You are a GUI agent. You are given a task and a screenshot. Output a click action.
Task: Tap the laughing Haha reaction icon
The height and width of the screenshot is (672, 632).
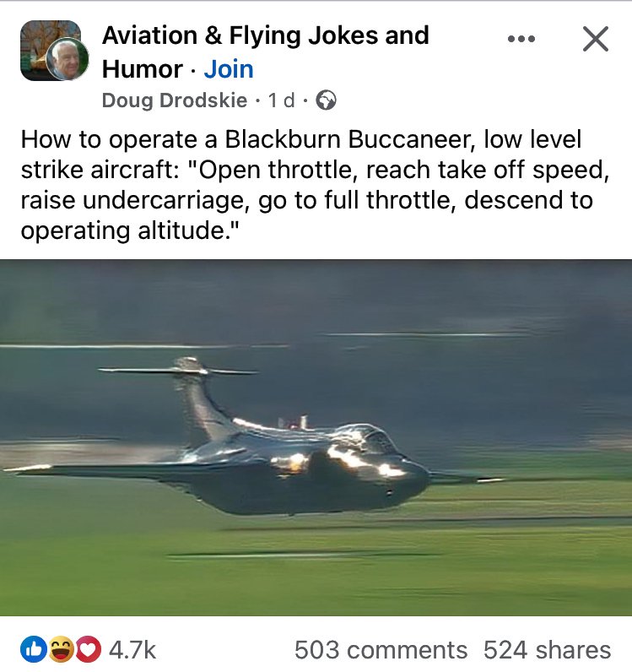[x=61, y=649]
